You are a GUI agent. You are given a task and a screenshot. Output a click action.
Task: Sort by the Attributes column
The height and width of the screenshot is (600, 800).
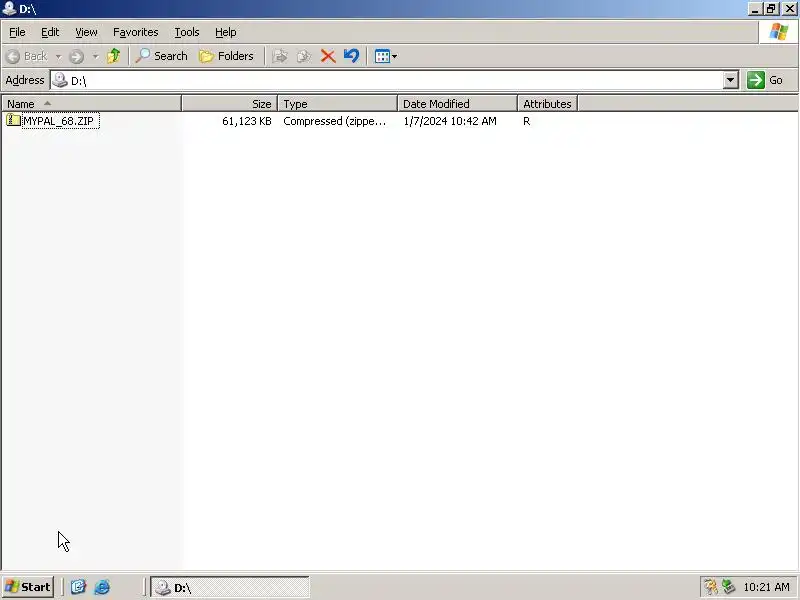[x=547, y=104]
